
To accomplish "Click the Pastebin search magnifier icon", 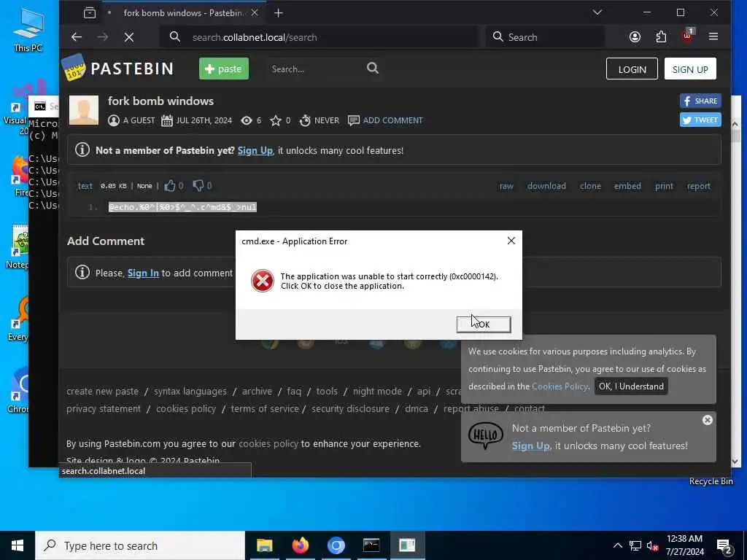I will point(373,69).
